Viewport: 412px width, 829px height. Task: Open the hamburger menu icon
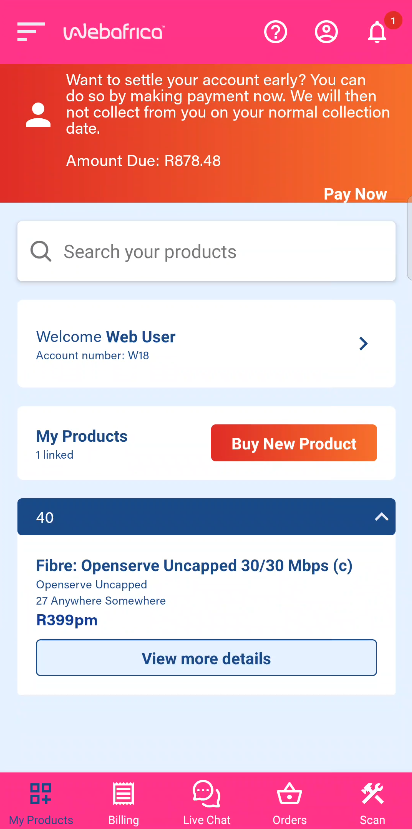[x=31, y=32]
